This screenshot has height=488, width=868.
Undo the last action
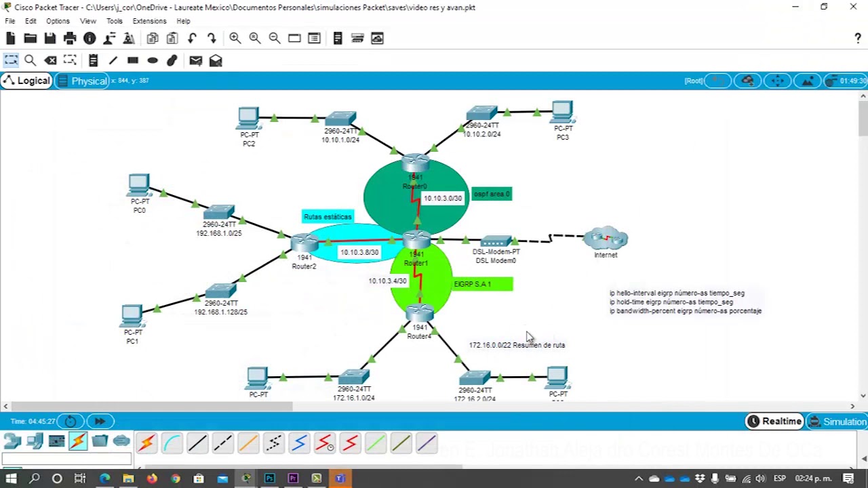192,39
